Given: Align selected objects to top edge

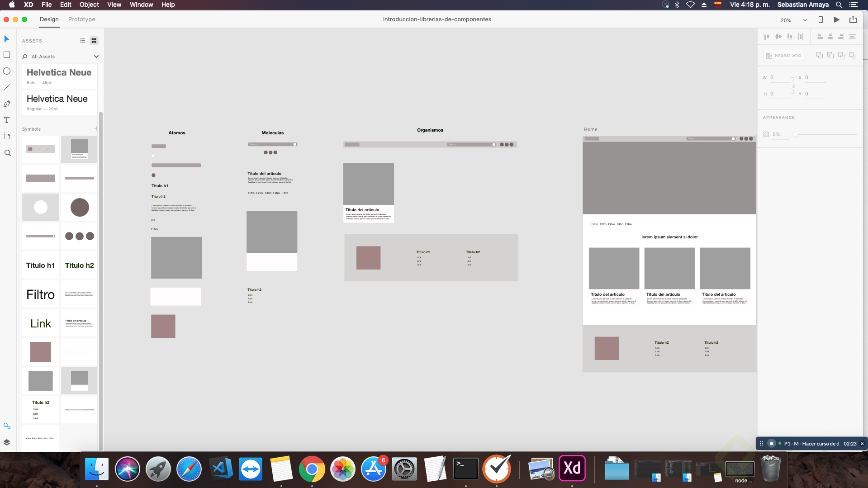Looking at the screenshot, I should [x=767, y=36].
